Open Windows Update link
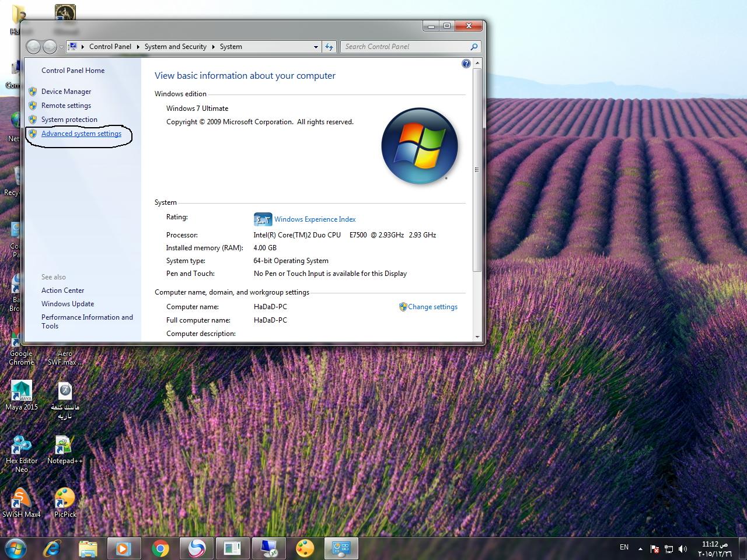This screenshot has width=747, height=560. 68,304
